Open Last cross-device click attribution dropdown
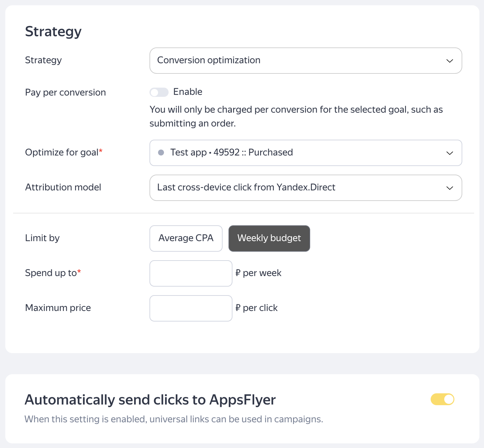 tap(306, 188)
